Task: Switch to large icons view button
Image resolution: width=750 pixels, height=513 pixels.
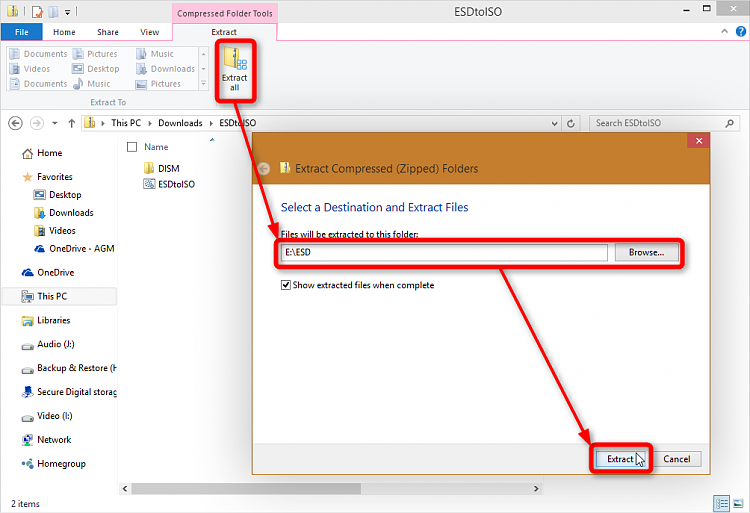Action: coord(738,503)
